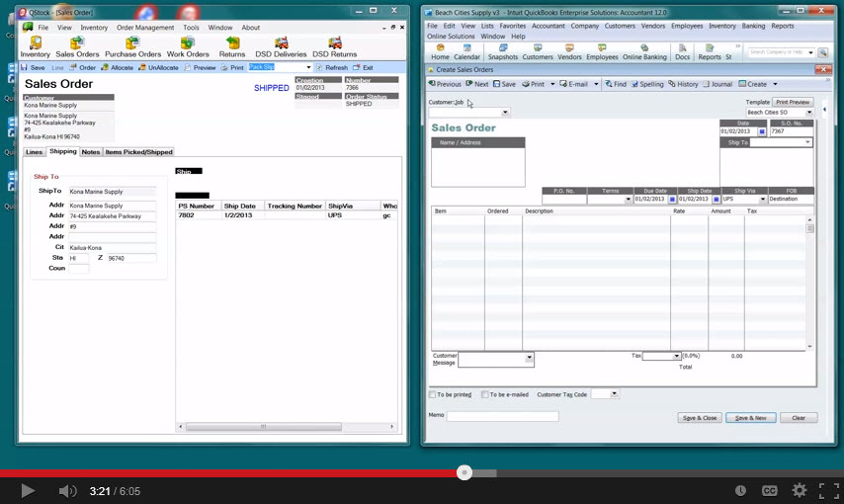The image size is (844, 504).
Task: Open Home in QuickBooks icon bar
Action: click(x=440, y=52)
